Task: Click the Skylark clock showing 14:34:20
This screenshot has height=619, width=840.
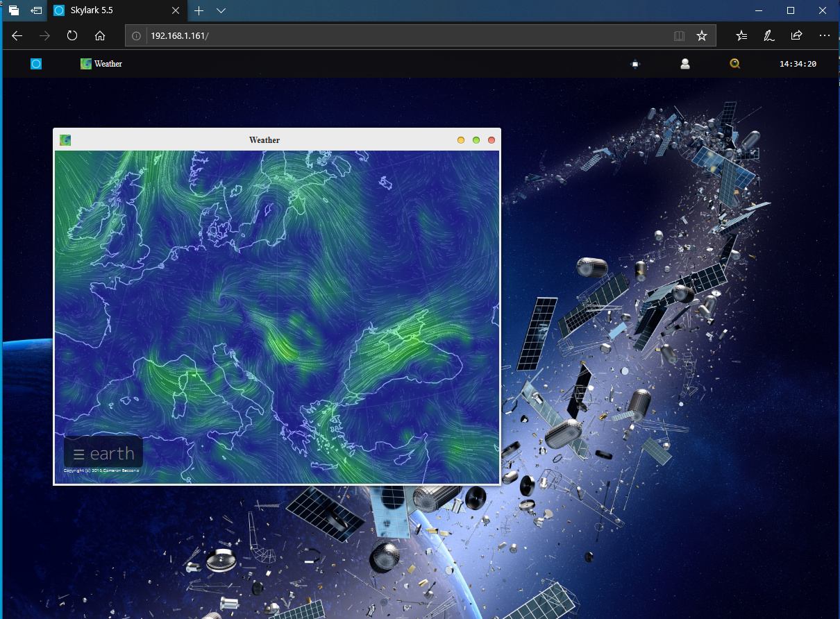Action: tap(798, 64)
